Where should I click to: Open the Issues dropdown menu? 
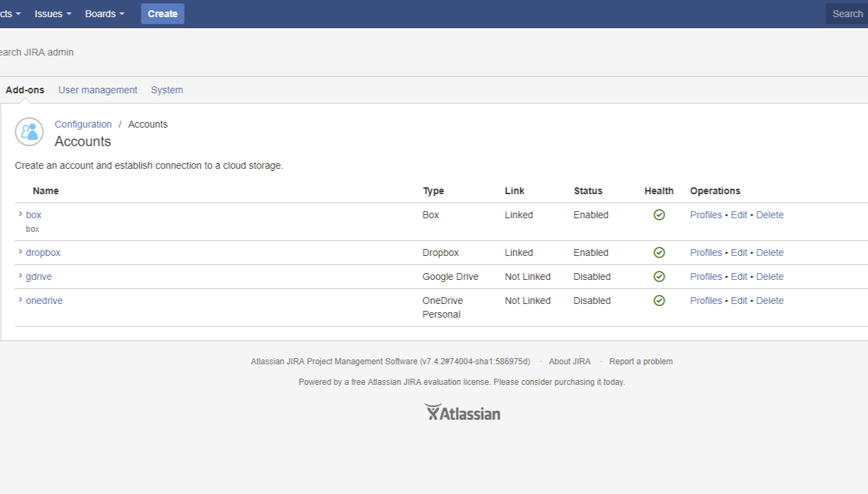[53, 14]
